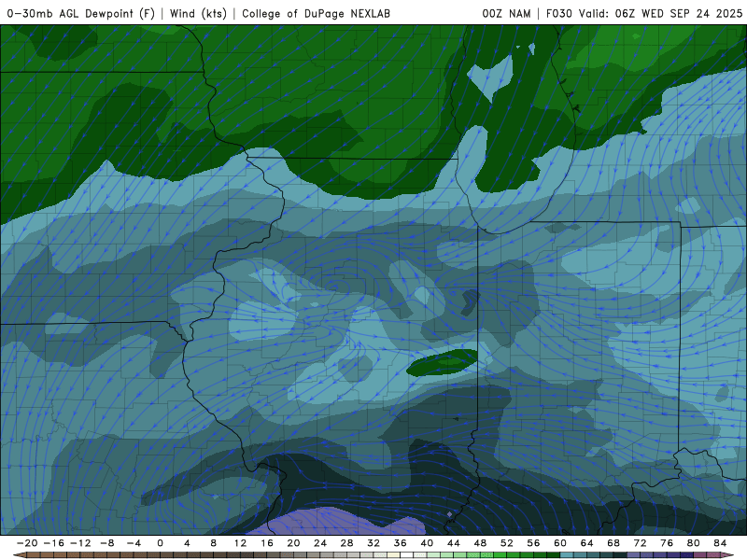The image size is (747, 560).
Task: Click the -20 value on the color scale
Action: 27,543
